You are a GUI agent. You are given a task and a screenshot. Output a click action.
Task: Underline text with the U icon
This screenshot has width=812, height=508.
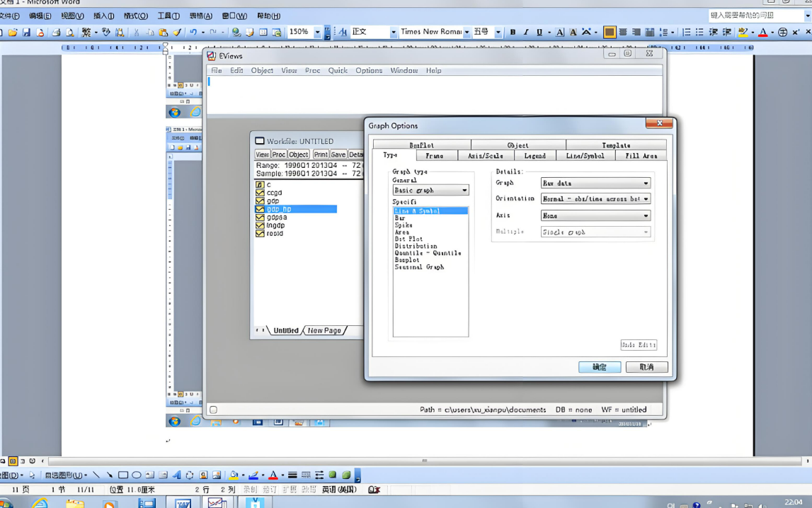(x=539, y=32)
